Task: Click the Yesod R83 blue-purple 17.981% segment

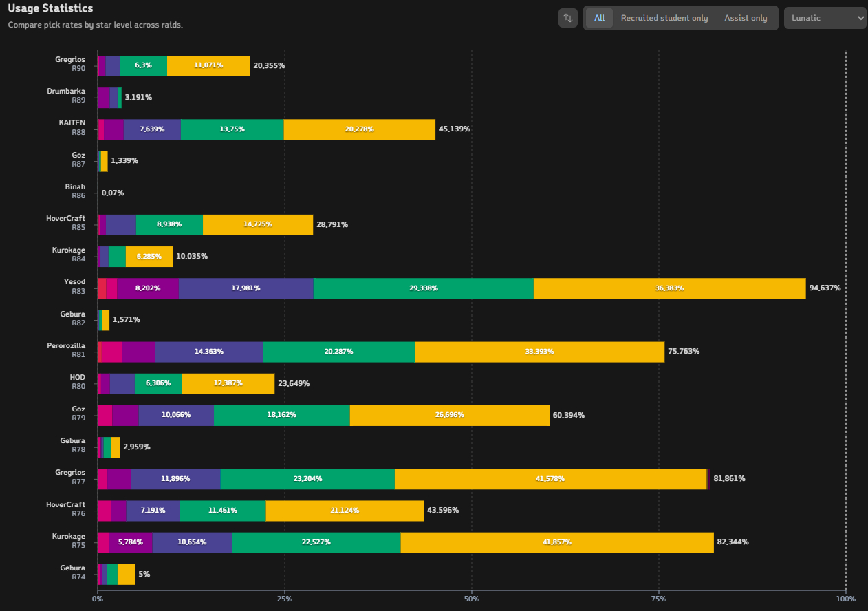Action: pyautogui.click(x=246, y=288)
